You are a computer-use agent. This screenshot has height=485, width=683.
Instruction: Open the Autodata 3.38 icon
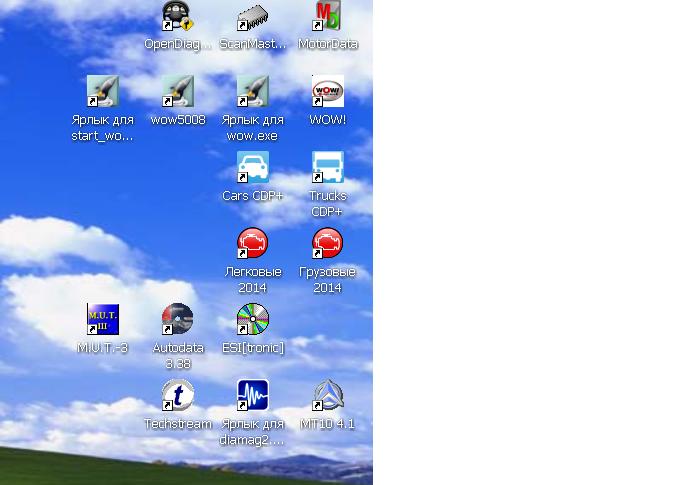point(178,319)
